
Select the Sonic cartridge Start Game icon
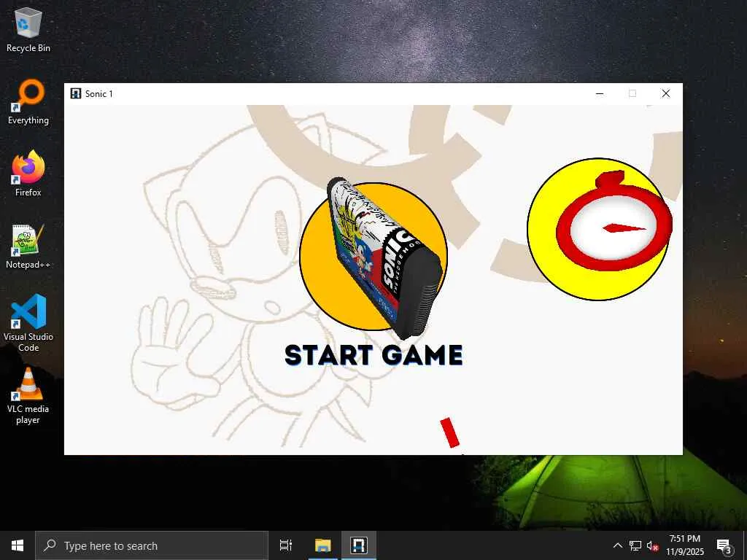(373, 257)
